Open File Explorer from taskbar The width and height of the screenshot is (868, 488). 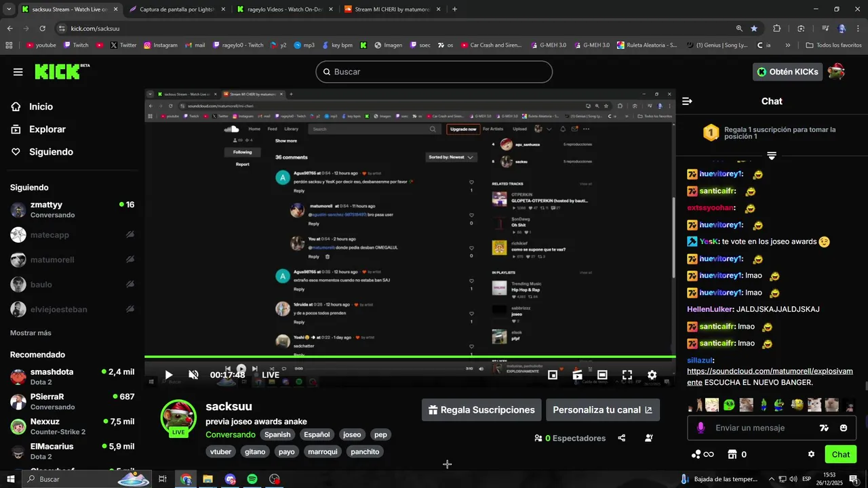(208, 479)
